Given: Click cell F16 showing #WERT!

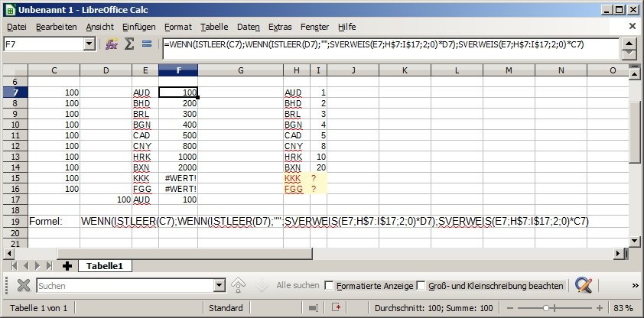Looking at the screenshot, I should pos(178,189).
